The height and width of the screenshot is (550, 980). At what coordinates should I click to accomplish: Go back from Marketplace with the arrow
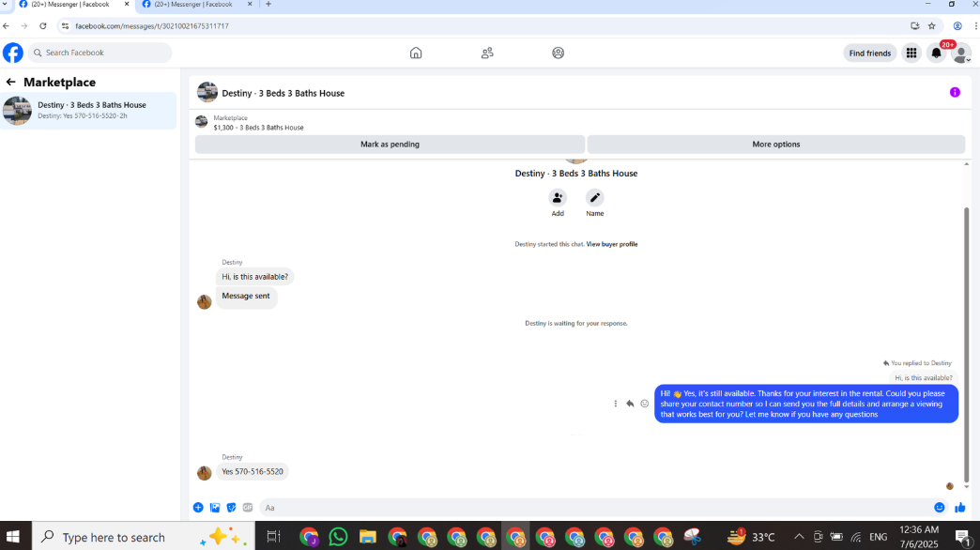coord(10,82)
